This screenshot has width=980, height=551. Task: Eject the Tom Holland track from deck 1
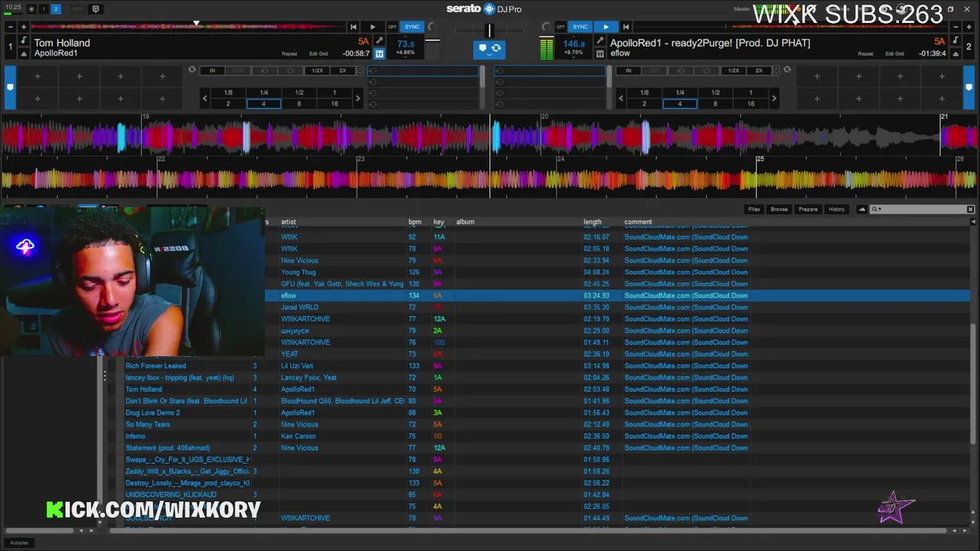[23, 54]
